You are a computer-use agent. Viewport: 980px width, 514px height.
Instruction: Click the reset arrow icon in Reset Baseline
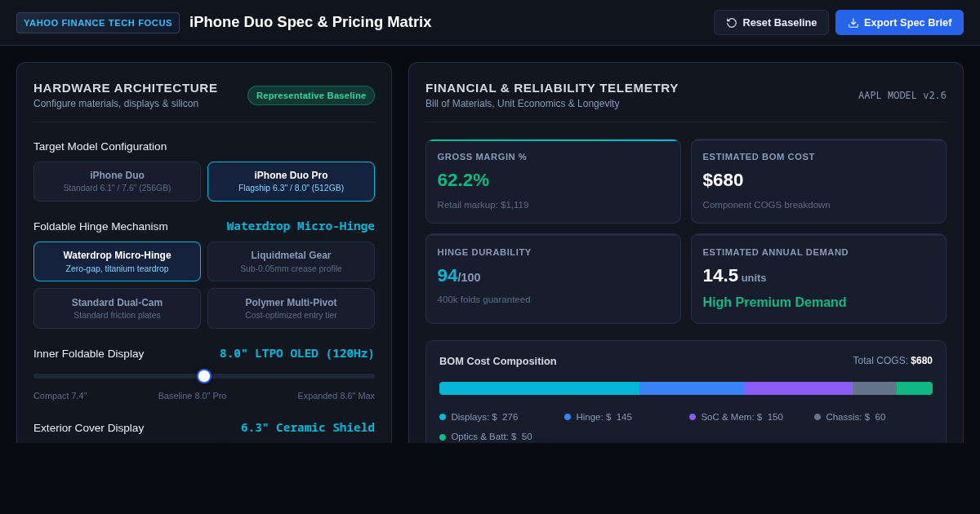pyautogui.click(x=732, y=23)
